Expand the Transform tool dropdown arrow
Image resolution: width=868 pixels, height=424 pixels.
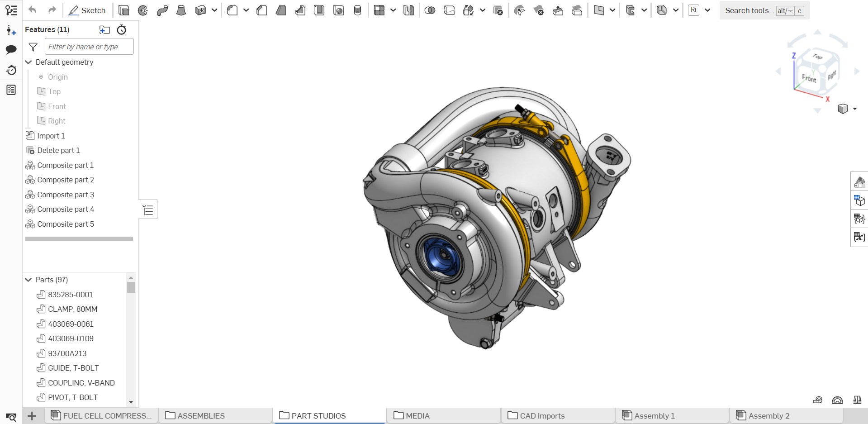click(x=483, y=10)
